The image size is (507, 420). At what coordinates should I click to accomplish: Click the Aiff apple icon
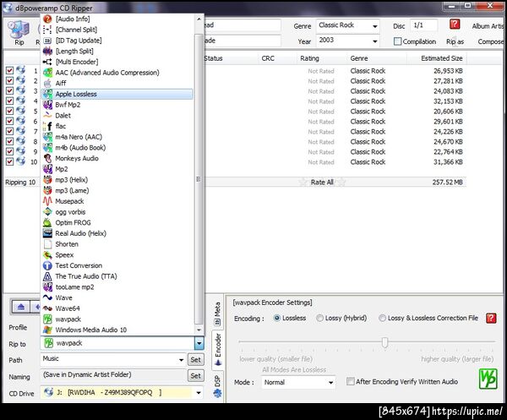point(47,83)
